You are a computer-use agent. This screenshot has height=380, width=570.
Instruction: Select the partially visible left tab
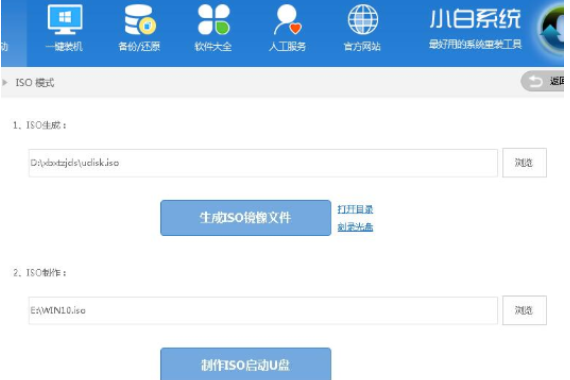pos(14,33)
